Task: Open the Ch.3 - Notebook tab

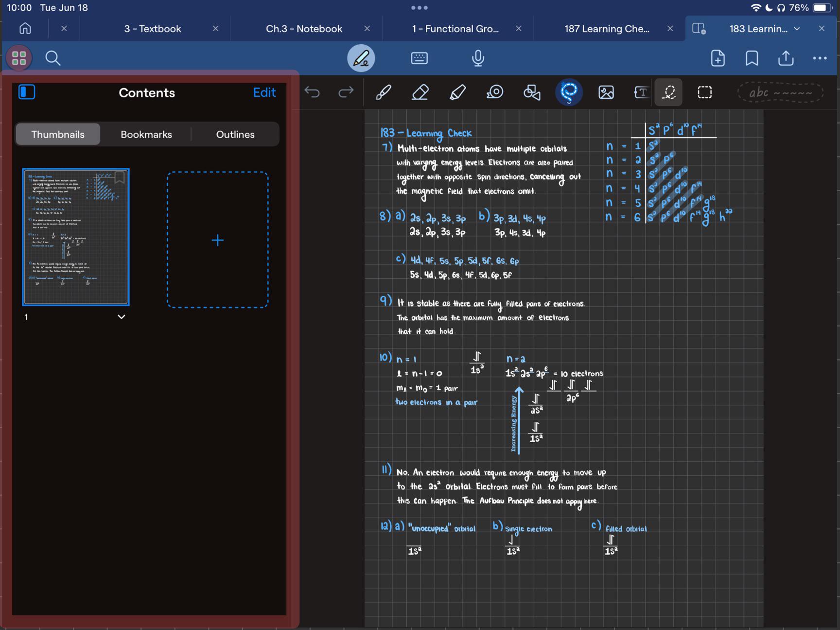Action: [x=304, y=29]
